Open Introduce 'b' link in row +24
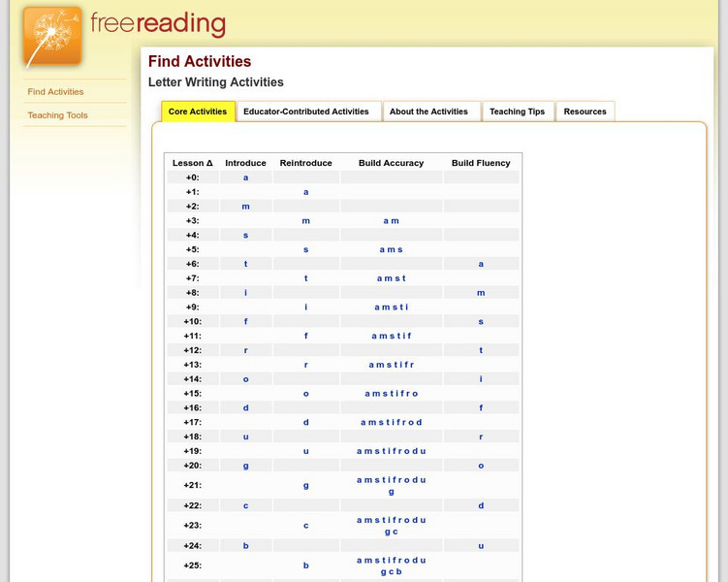728x582 pixels. (x=245, y=546)
